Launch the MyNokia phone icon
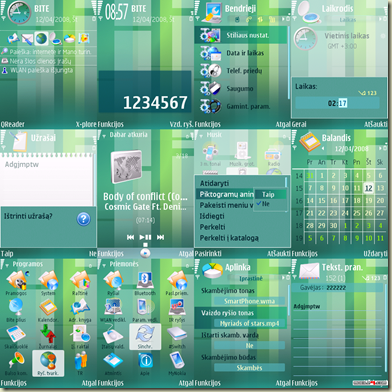Screen dimensions: 392x392 point(177,361)
